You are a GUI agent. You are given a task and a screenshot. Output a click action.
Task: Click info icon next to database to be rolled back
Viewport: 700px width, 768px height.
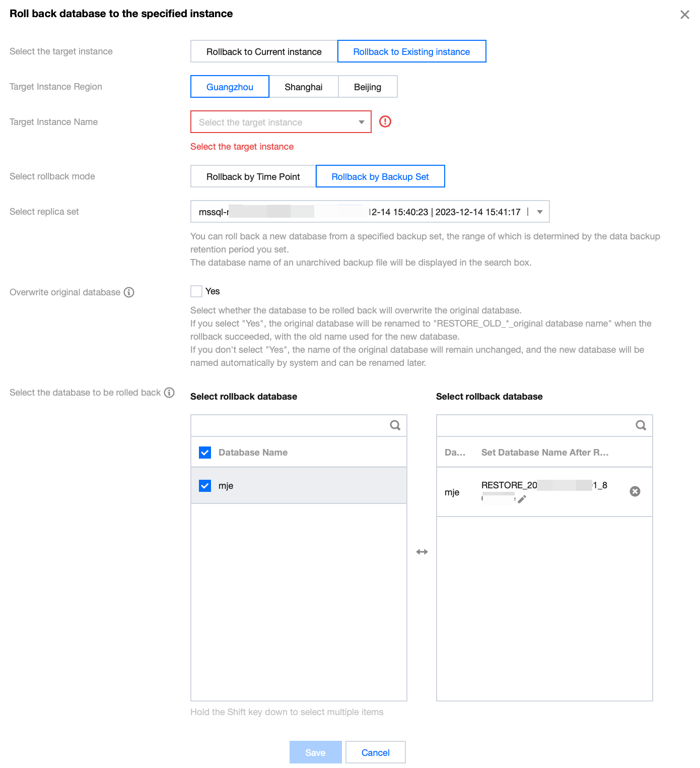[x=170, y=393]
